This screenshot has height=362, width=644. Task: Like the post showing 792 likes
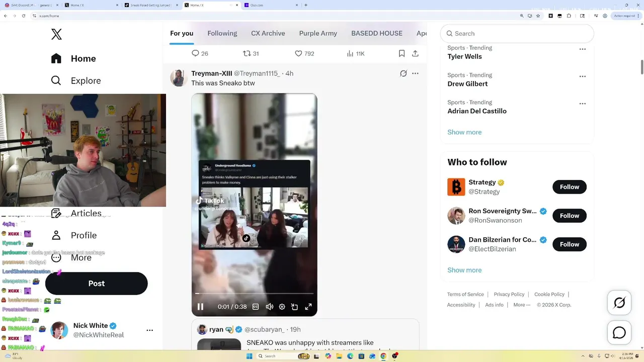click(x=298, y=53)
